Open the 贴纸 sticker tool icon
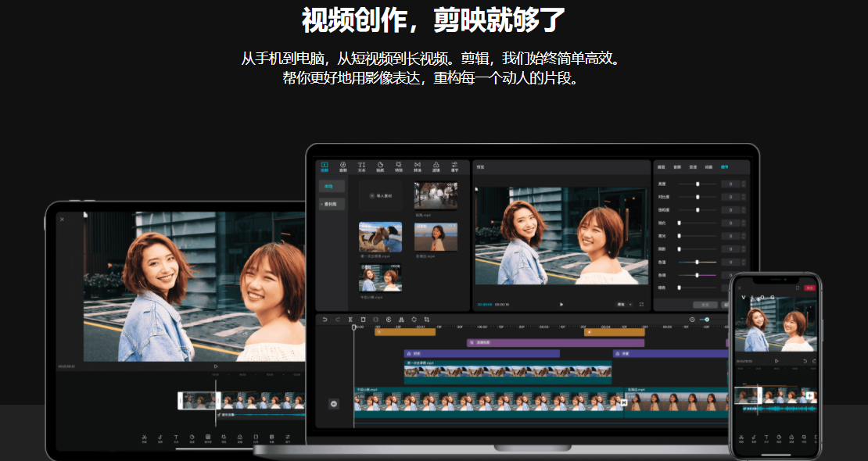868x461 pixels. tap(380, 166)
